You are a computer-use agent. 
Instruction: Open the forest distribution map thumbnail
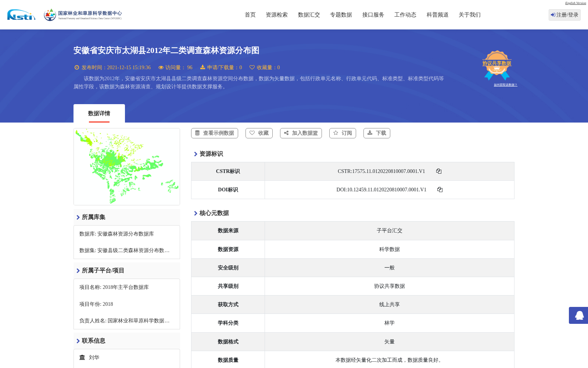[x=127, y=167]
